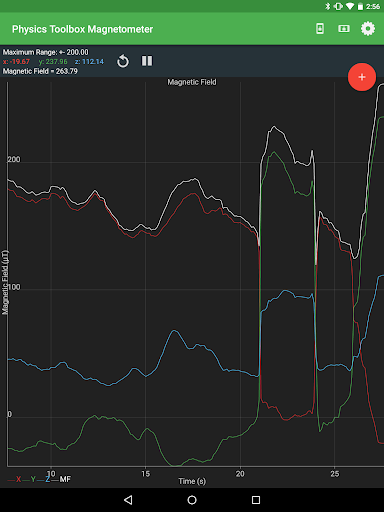Tap the phone orientation icon in header
This screenshot has width=384, height=512.
[x=320, y=29]
